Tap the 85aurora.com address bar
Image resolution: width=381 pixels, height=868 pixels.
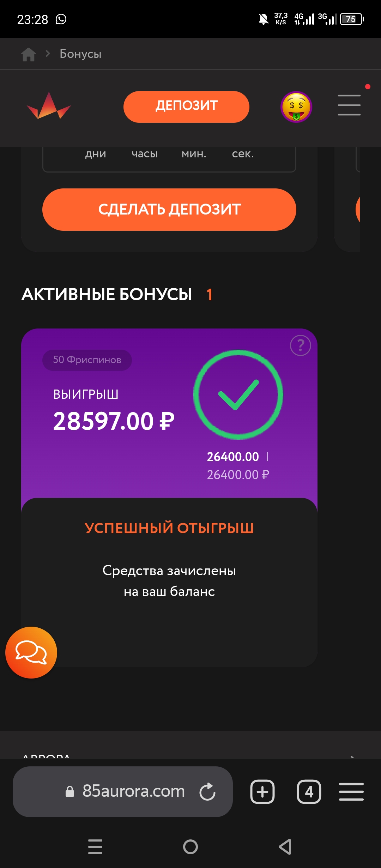pos(133,791)
